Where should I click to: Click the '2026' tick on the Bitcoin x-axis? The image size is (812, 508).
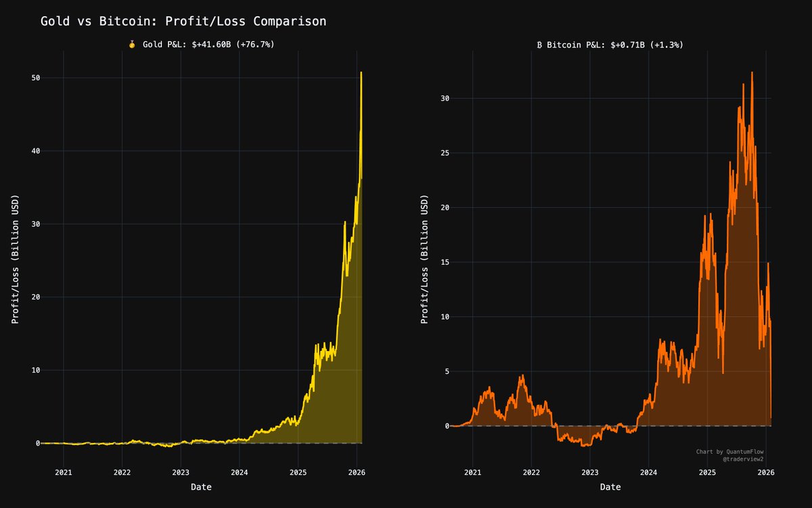click(765, 471)
